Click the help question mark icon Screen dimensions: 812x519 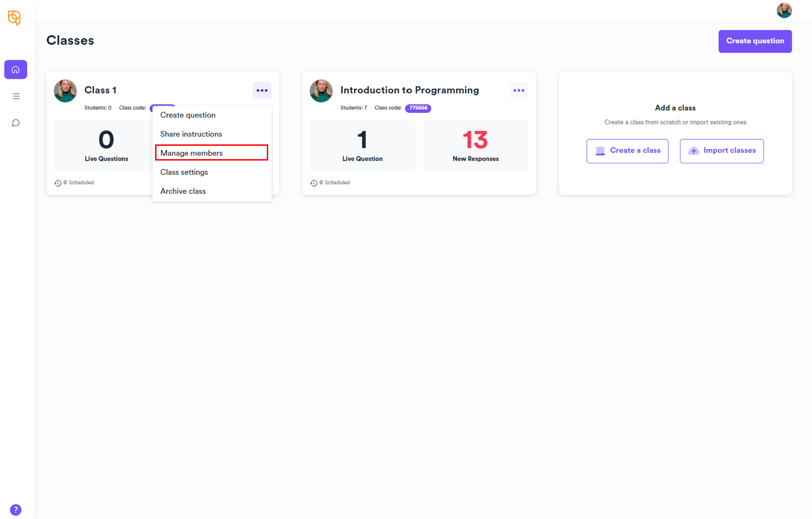click(16, 510)
